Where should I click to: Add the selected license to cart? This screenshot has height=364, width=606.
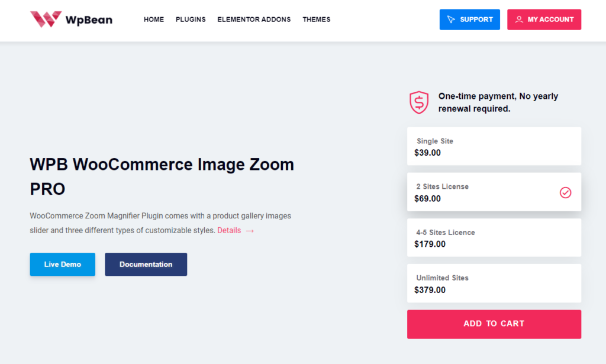point(494,324)
